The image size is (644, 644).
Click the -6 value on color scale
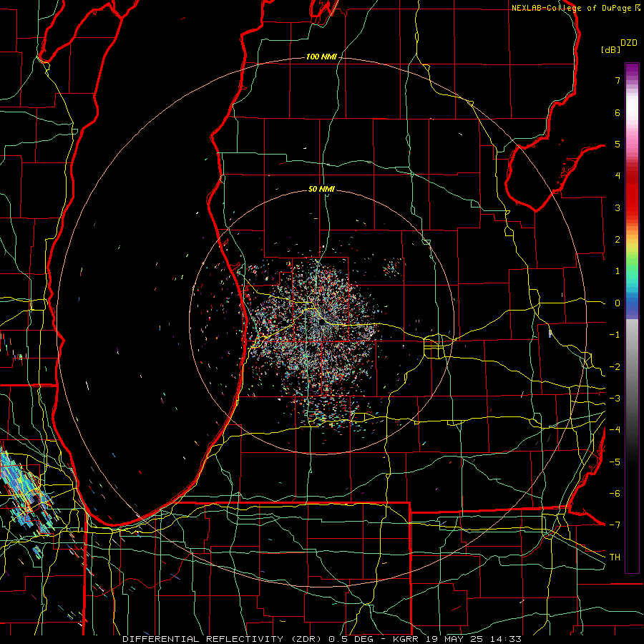pos(615,493)
